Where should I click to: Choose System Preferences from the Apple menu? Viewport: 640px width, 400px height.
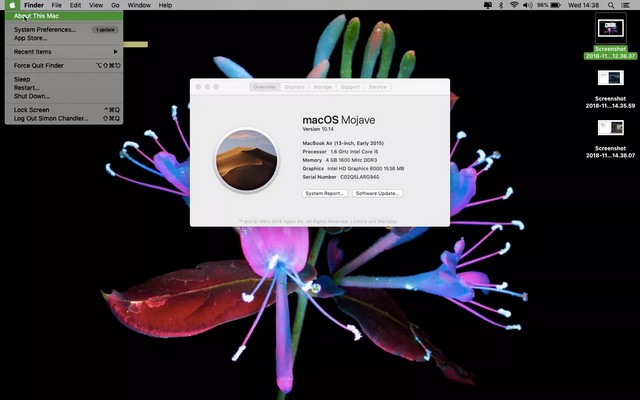coord(44,29)
